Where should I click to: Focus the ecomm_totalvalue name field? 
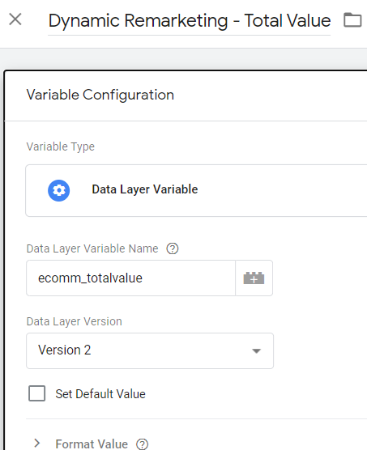tap(131, 278)
